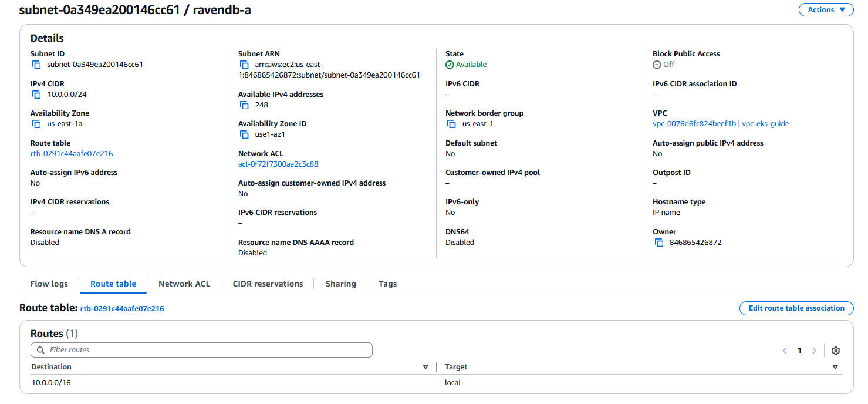Select the Route table tab
The width and height of the screenshot is (868, 404).
113,284
